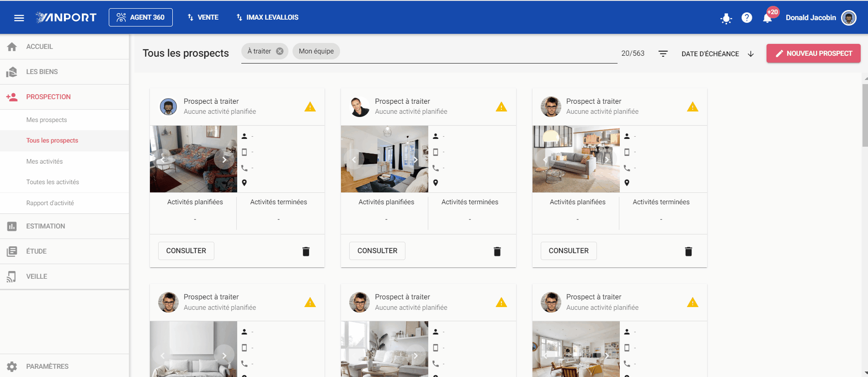868x377 pixels.
Task: Delete the prospect with the gray-sofa glass-partition photo
Action: 688,251
